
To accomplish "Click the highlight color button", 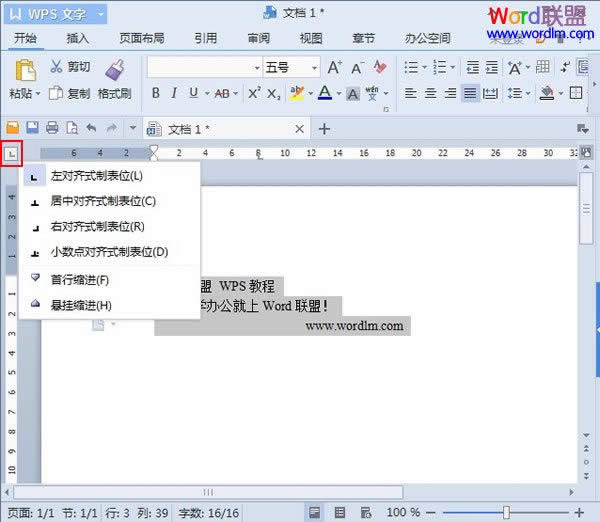I will tap(297, 93).
